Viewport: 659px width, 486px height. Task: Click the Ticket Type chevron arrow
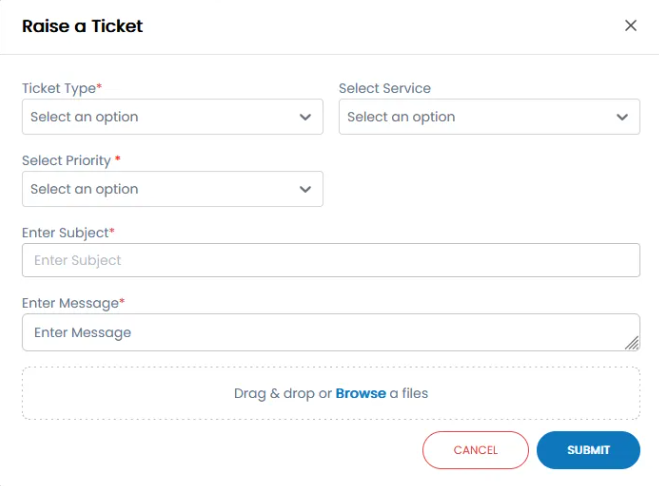pyautogui.click(x=305, y=117)
